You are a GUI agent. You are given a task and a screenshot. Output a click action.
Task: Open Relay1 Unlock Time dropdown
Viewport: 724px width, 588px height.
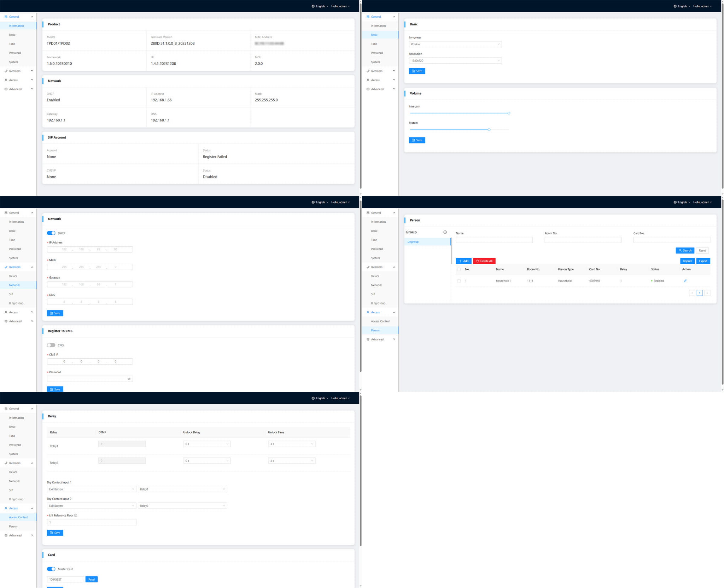(x=291, y=444)
